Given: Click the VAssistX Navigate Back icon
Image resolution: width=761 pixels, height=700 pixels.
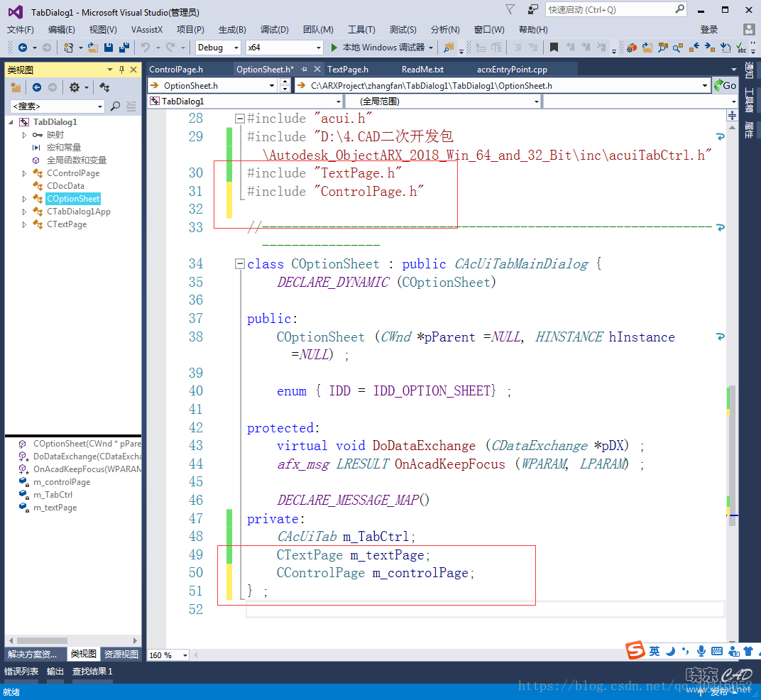Looking at the screenshot, I should click(694, 48).
